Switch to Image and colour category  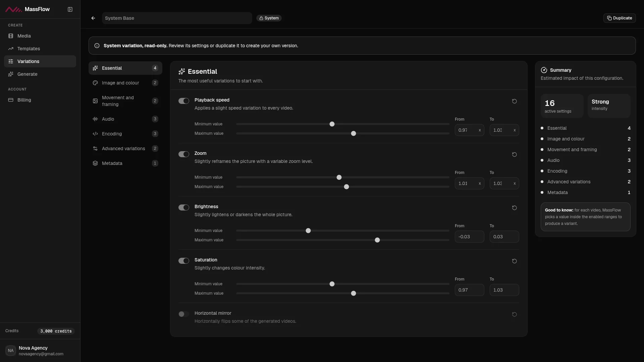click(x=125, y=83)
